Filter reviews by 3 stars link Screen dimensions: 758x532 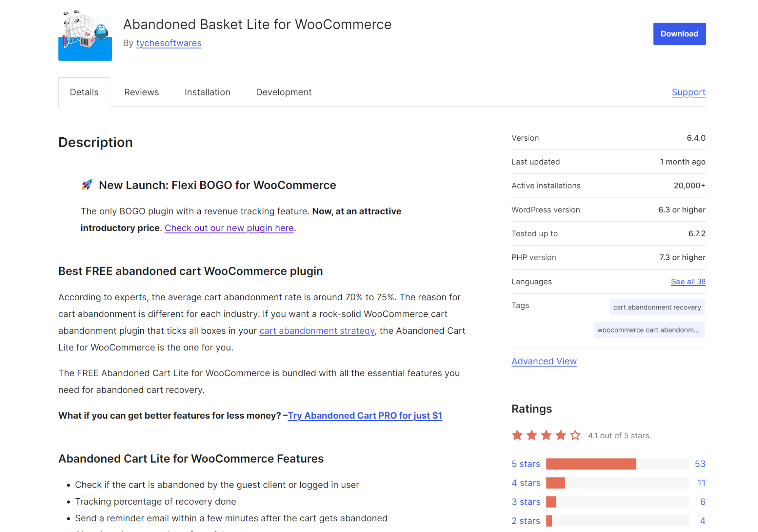tap(526, 502)
